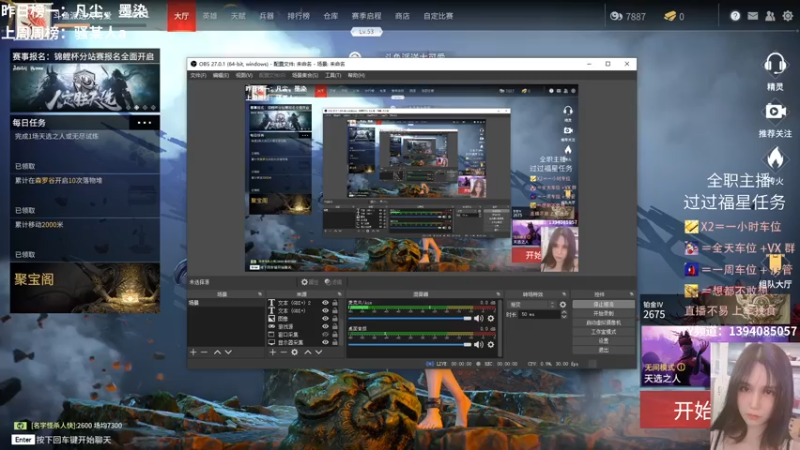Add a new source with the sources plus icon

pos(272,352)
